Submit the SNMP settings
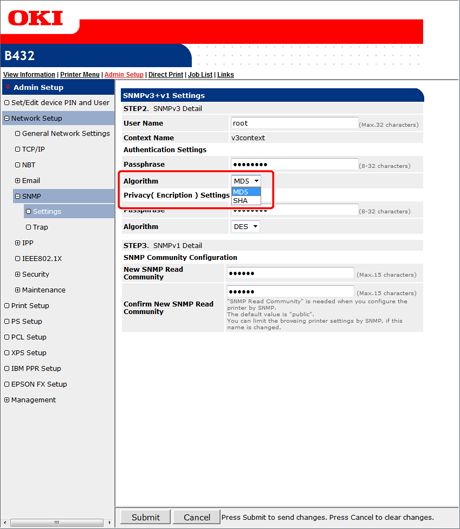The image size is (460, 529). click(x=145, y=517)
